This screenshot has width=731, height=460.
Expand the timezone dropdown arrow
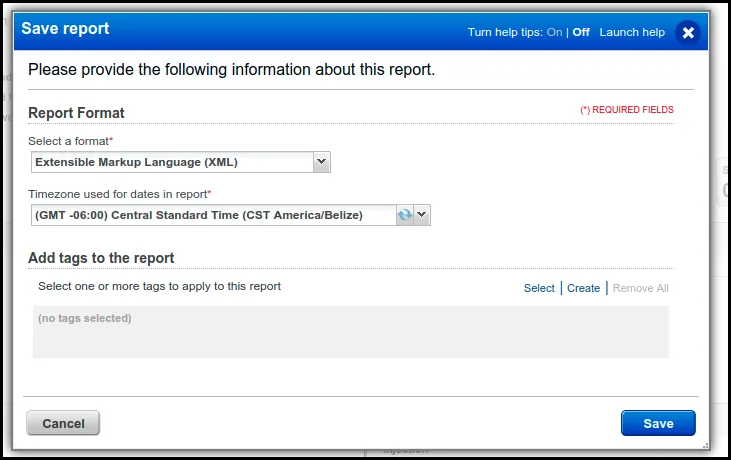421,215
